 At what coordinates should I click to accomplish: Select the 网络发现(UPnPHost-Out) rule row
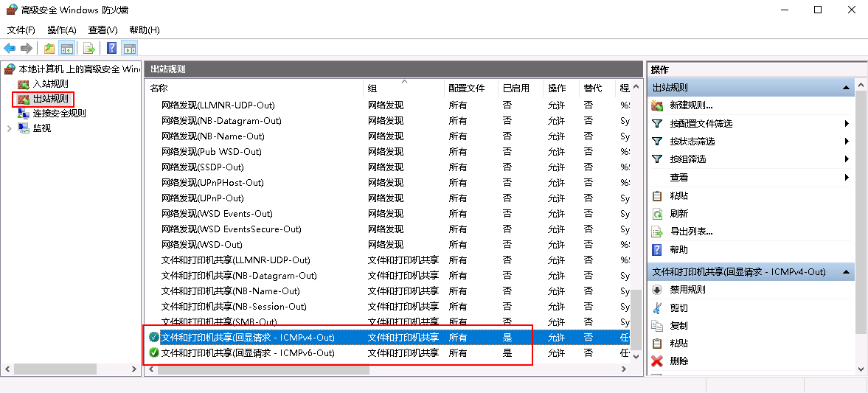[x=387, y=183]
